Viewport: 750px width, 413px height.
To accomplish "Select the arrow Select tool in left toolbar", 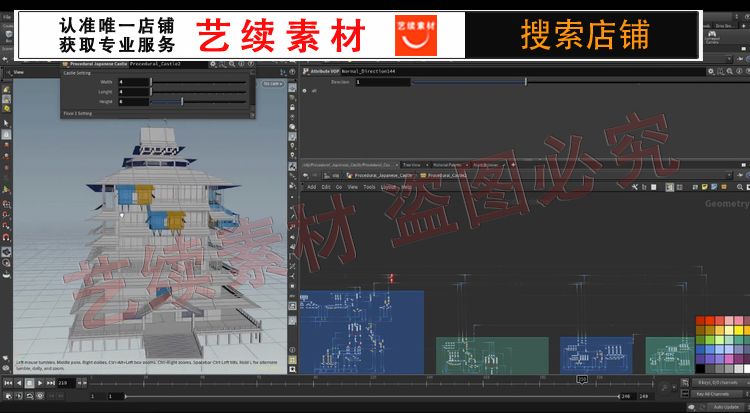I will pos(6,123).
